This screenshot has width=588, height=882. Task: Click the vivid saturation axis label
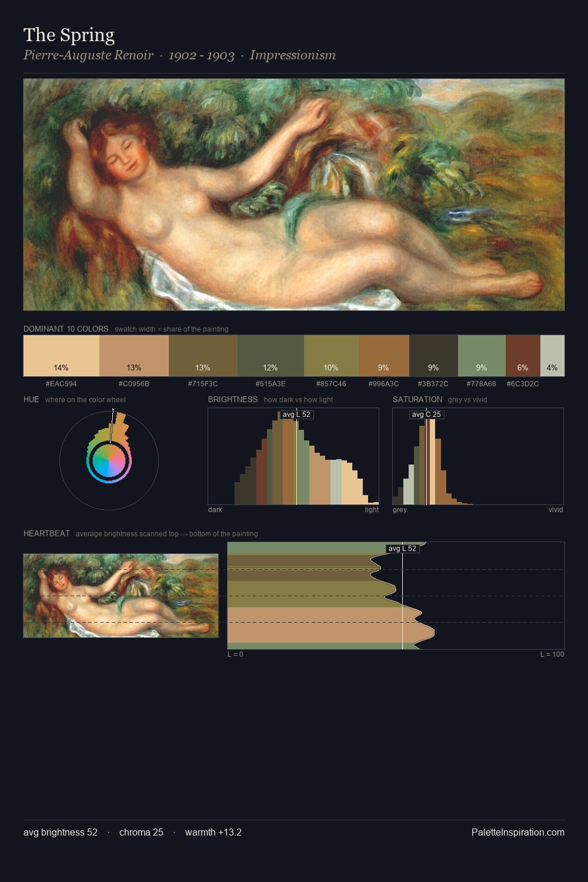click(x=556, y=510)
